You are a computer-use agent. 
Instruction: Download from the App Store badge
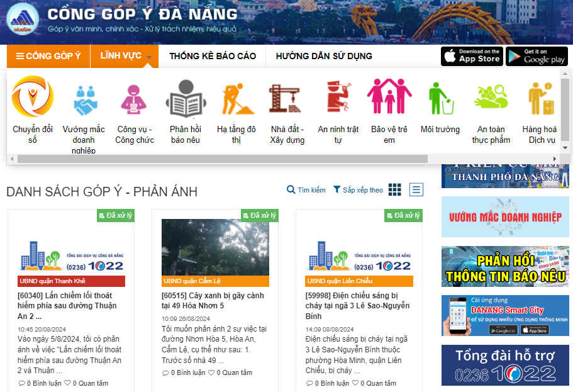point(472,56)
